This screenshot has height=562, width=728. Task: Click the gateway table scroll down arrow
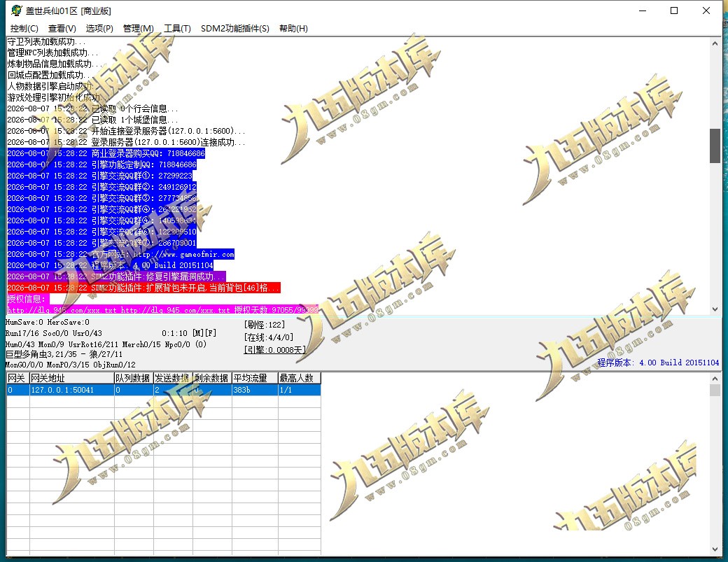point(715,549)
